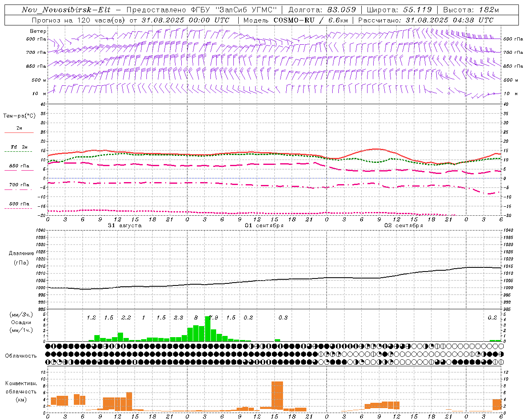Viewport: 525px width, 420px height.
Task: Click the Давление pressure label
Action: click(x=21, y=253)
